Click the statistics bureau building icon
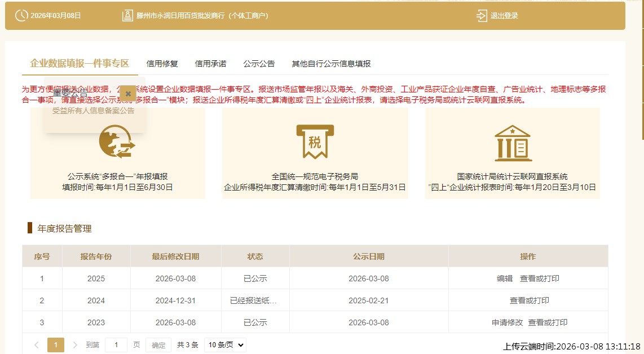 [x=512, y=142]
